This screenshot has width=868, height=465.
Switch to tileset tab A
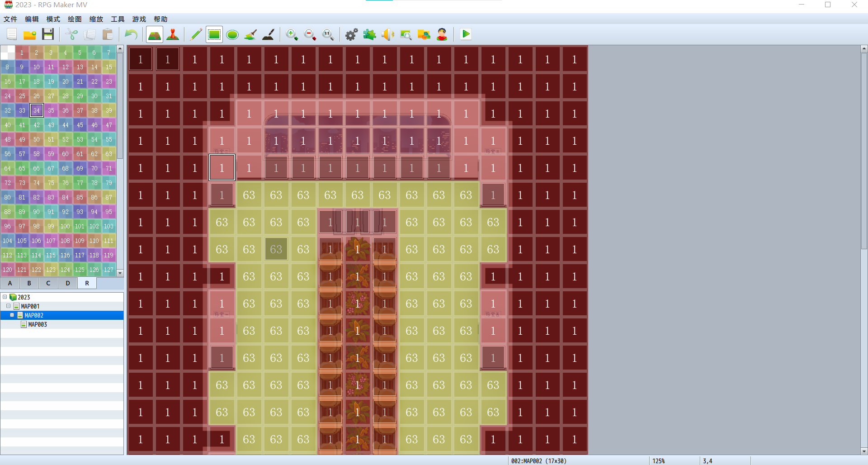(x=10, y=283)
